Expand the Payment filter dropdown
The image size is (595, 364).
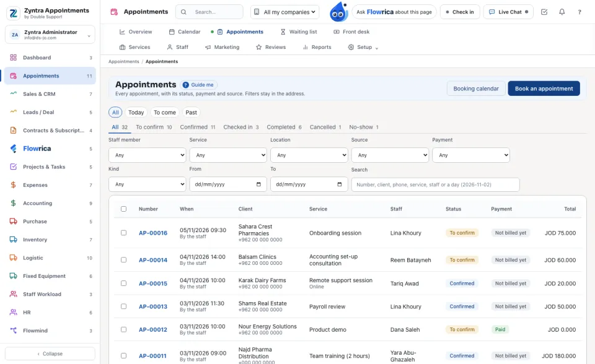tap(471, 155)
